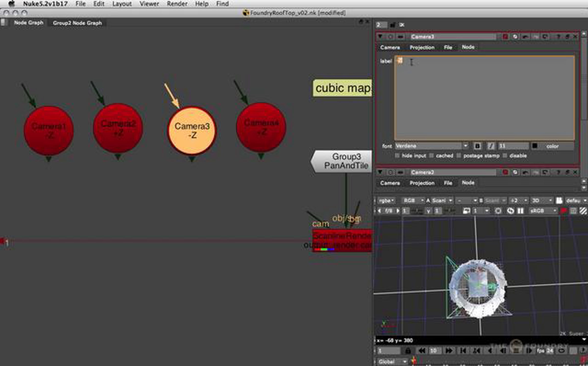The height and width of the screenshot is (366, 588).
Task: Float the Camera3 properties panel
Action: point(567,37)
